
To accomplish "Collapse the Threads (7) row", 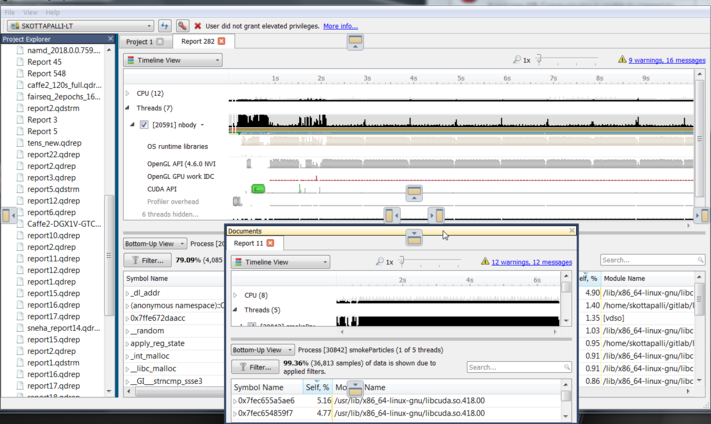I will (x=128, y=108).
